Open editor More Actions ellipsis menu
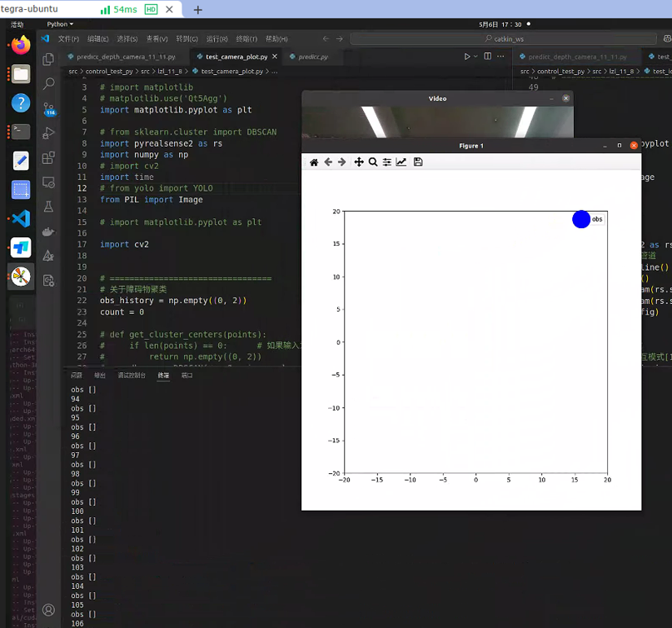 (500, 57)
